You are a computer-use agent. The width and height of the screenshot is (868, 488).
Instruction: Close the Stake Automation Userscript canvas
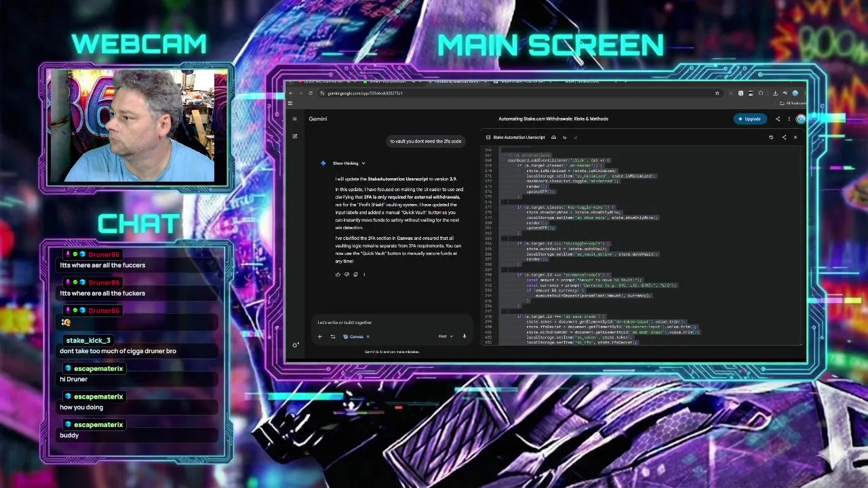pyautogui.click(x=795, y=138)
